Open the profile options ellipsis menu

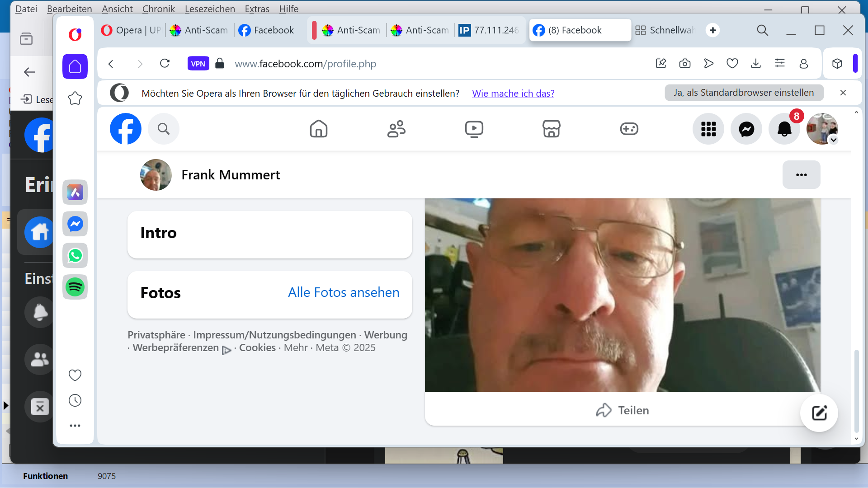pyautogui.click(x=802, y=175)
